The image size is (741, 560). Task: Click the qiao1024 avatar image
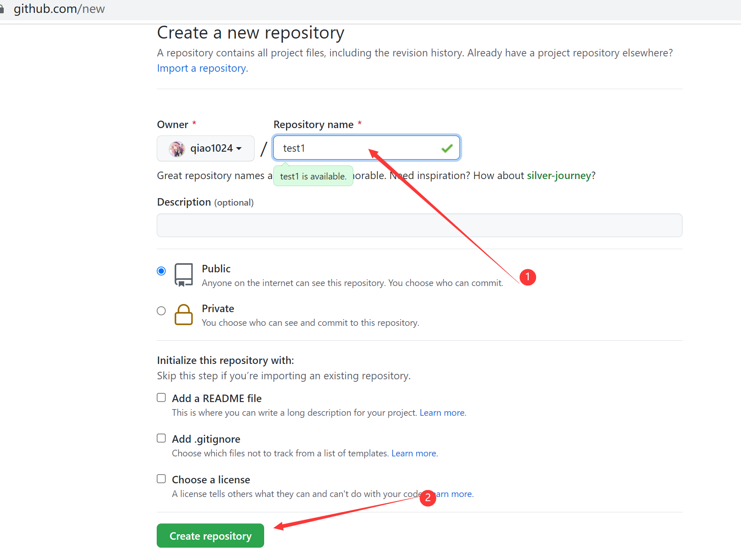(177, 148)
